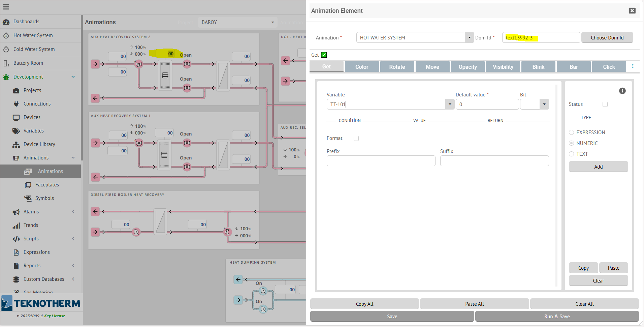Click the Choose Dom Id button

pos(607,37)
